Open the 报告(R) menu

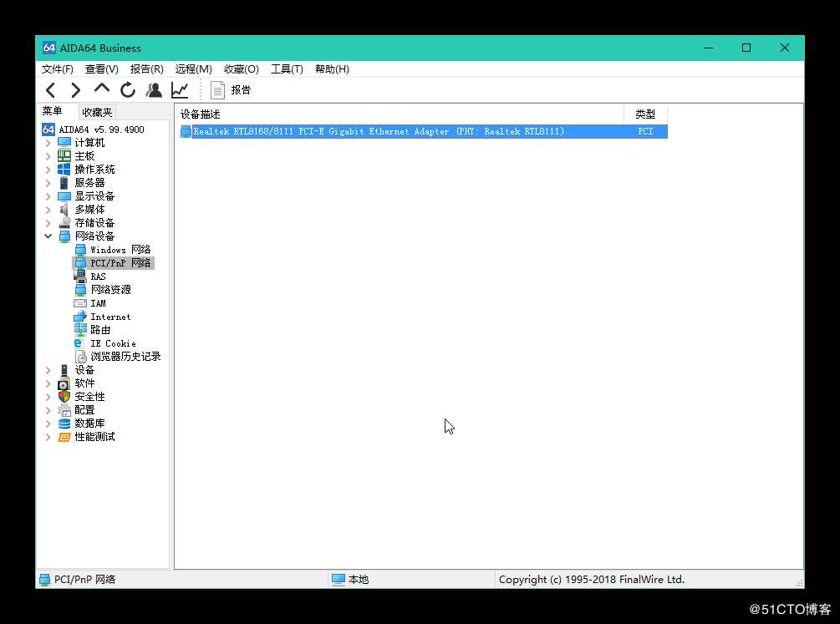[x=147, y=69]
